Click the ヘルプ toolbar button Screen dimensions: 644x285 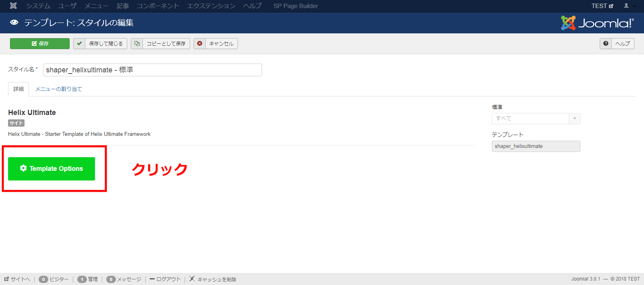(x=617, y=43)
